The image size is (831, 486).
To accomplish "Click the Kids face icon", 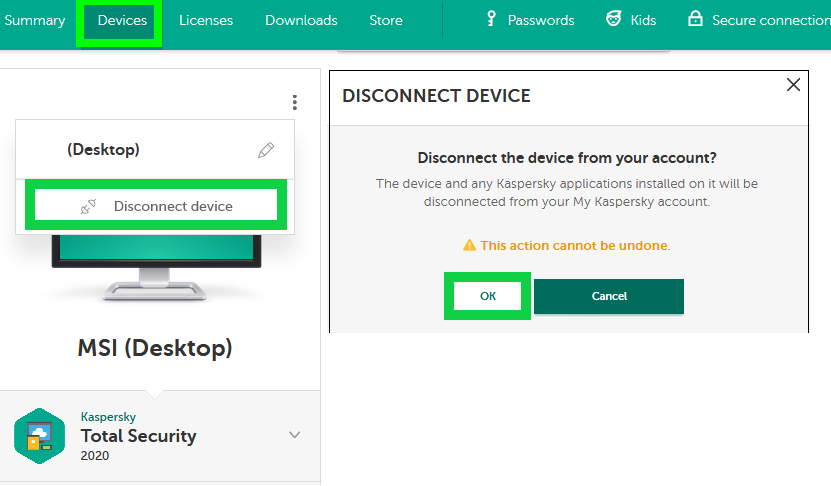I will 614,19.
